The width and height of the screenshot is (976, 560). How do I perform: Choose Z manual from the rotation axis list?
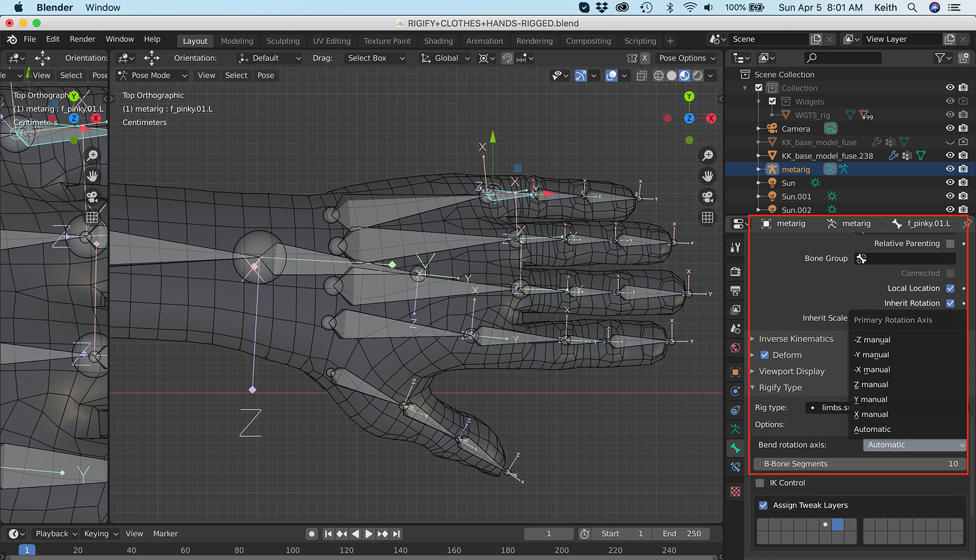point(871,385)
